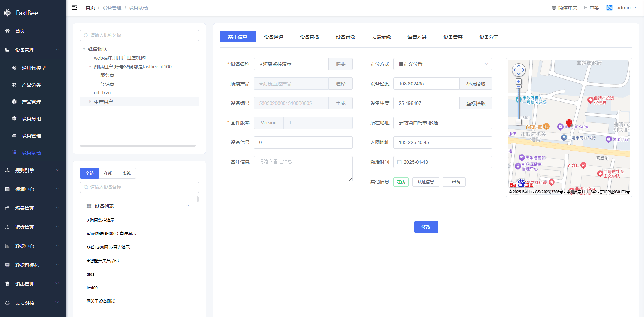Open 定位方式 dropdown

point(443,64)
